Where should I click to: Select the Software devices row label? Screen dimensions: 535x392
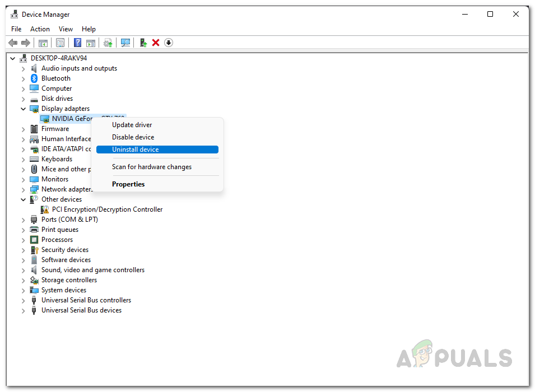coord(66,260)
